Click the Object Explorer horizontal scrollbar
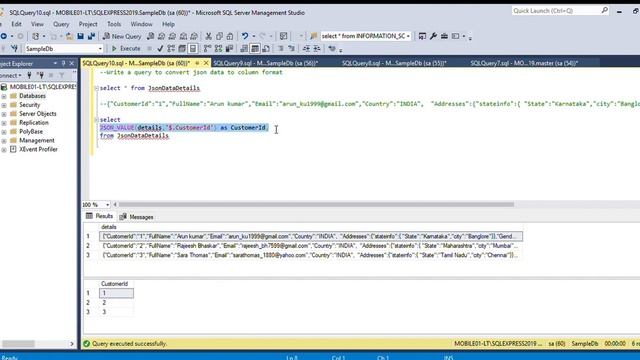Viewport: 640px width, 360px height. tap(18, 344)
